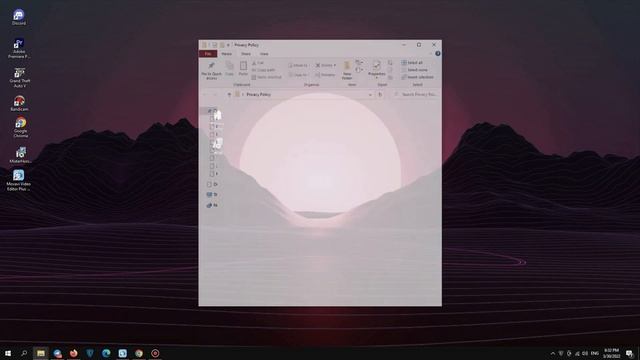Click the File Explorer taskbar icon

tap(40, 353)
